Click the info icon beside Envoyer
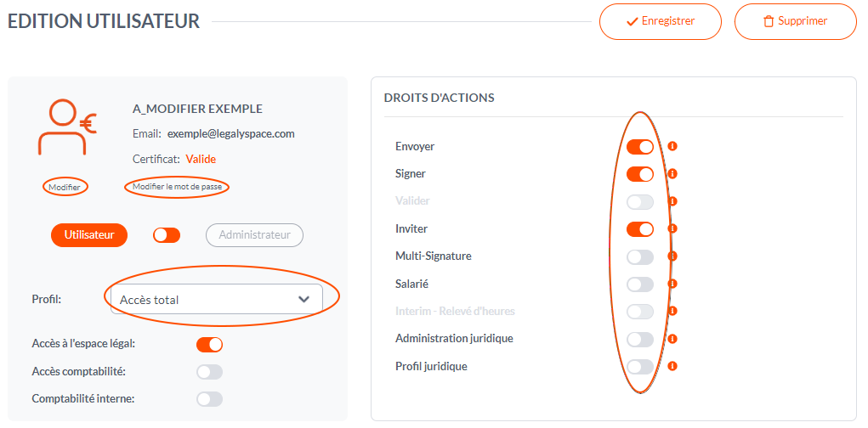Image resolution: width=868 pixels, height=428 pixels. pos(672,147)
